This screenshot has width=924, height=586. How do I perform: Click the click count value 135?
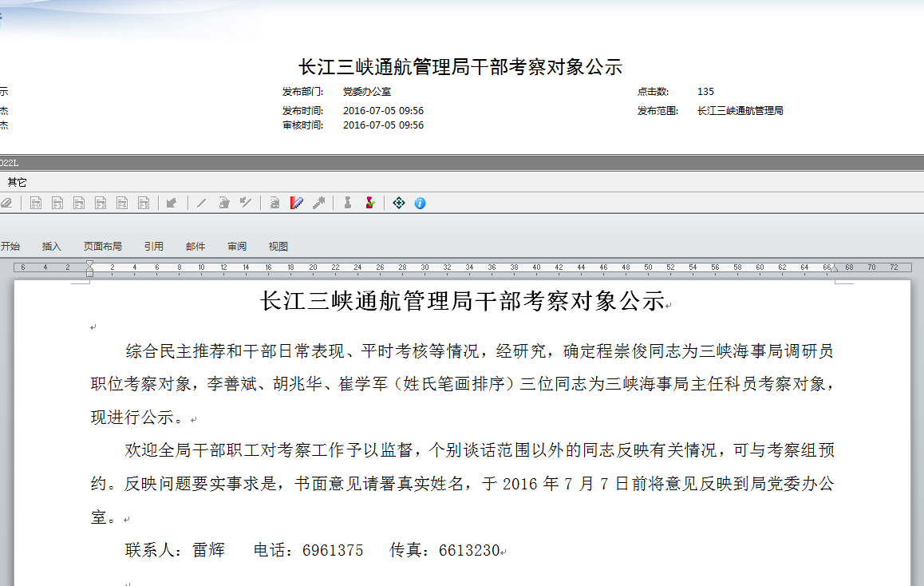coord(705,92)
